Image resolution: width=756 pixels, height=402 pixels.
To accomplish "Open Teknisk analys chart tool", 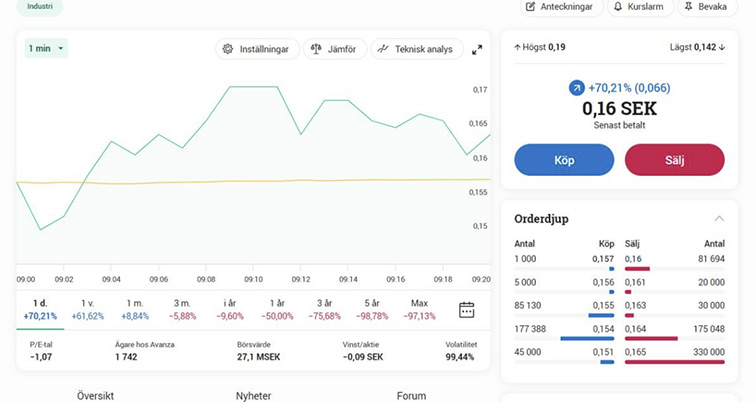I will [416, 49].
